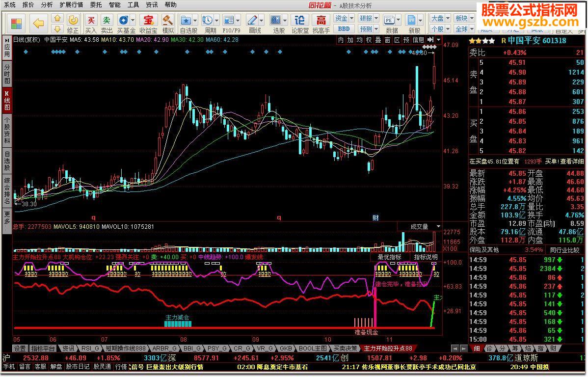Open the 选股 stock screener icon

point(276,20)
